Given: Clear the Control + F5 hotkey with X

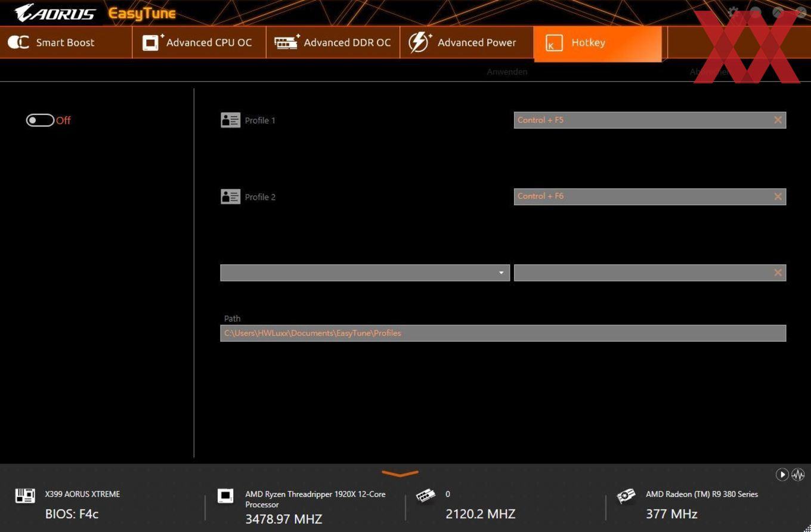Looking at the screenshot, I should click(778, 120).
